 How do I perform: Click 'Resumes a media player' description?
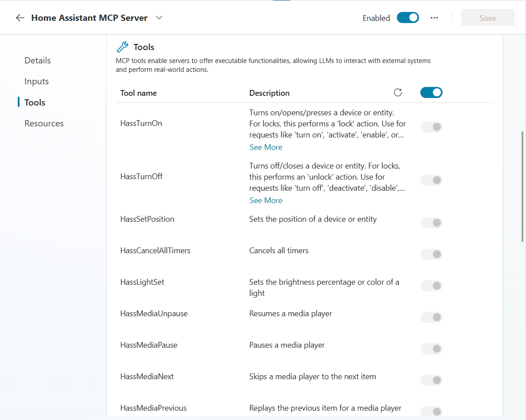290,314
